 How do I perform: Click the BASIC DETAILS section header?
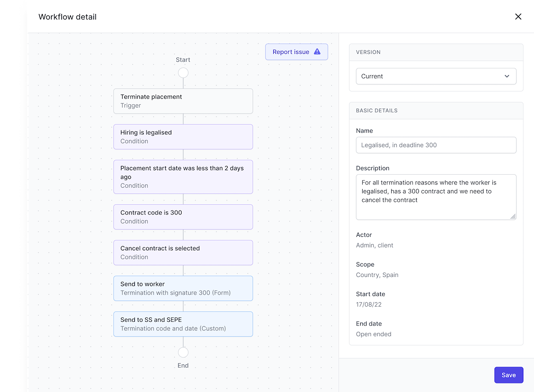coord(377,111)
